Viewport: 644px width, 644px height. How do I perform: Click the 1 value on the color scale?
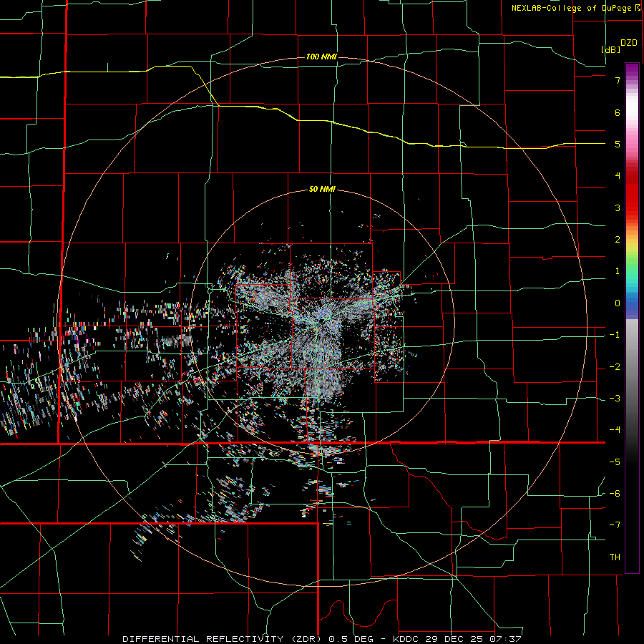(x=618, y=271)
